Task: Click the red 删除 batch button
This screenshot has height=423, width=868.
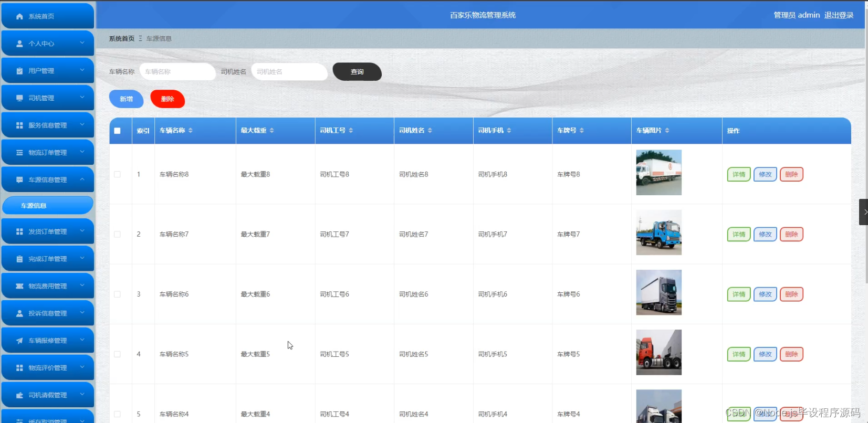Action: click(168, 99)
